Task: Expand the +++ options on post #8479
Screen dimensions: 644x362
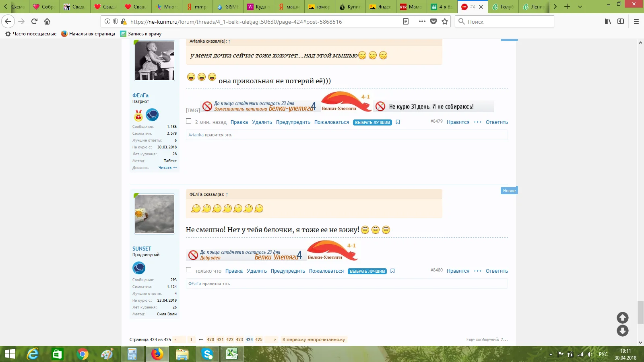Action: click(x=477, y=122)
